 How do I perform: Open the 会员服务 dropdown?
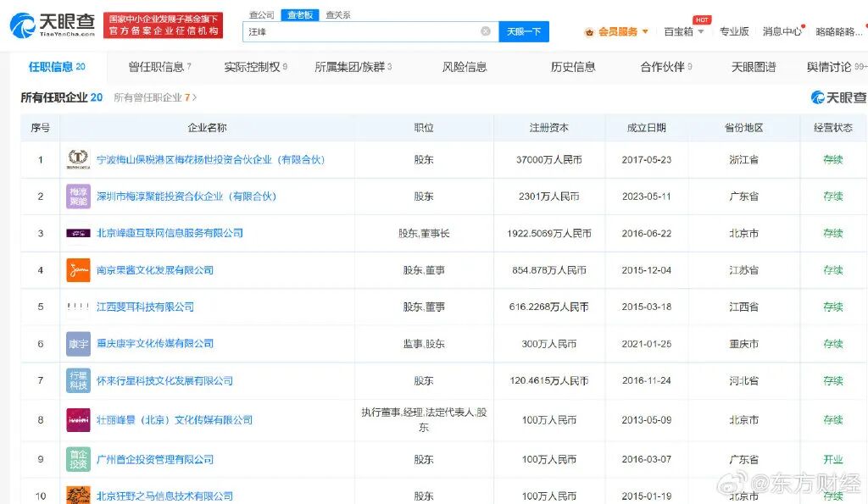622,32
